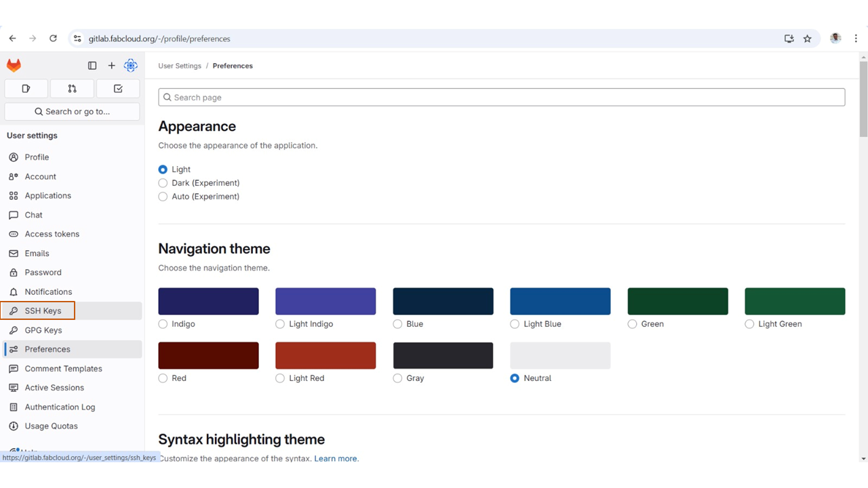
Task: Click the Search page input field
Action: [502, 98]
